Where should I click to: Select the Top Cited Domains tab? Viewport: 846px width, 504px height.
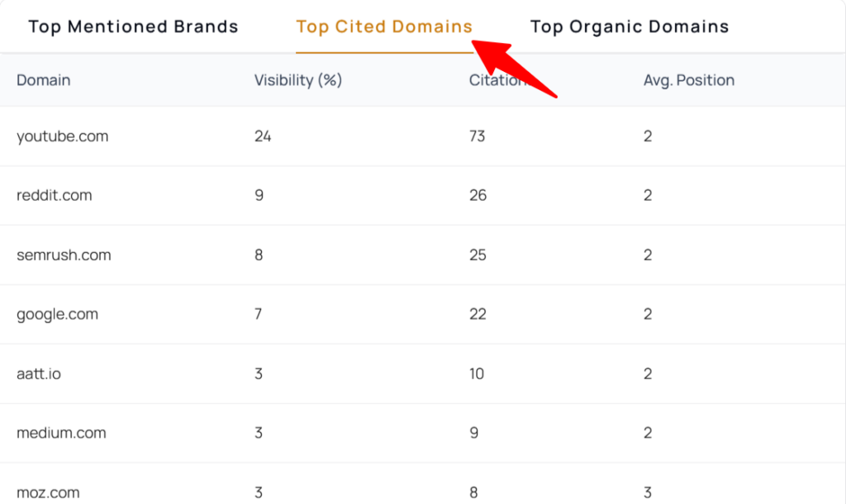[x=384, y=26]
